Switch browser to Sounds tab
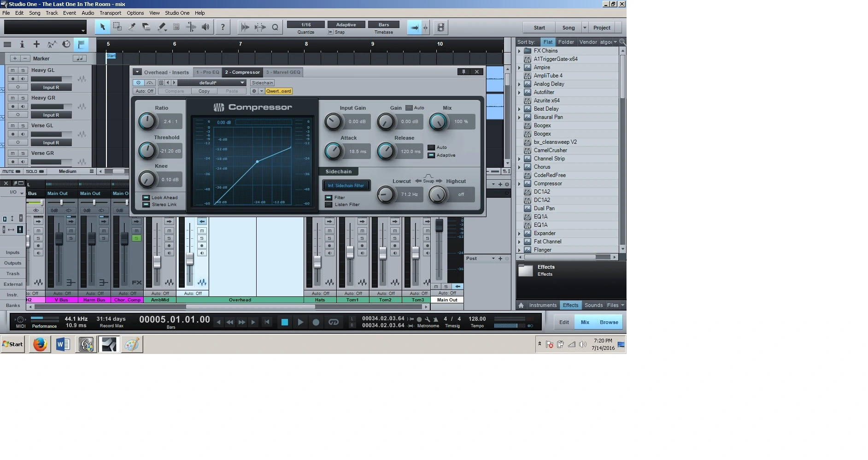This screenshot has width=868, height=460. click(593, 305)
